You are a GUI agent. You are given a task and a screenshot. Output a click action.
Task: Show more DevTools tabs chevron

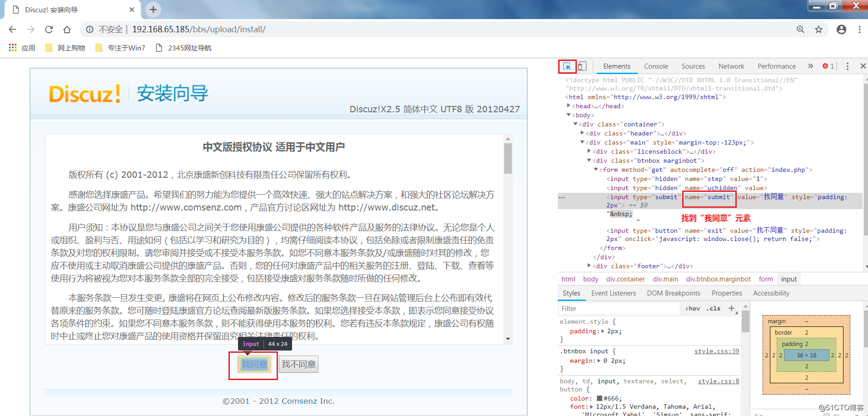coord(810,66)
